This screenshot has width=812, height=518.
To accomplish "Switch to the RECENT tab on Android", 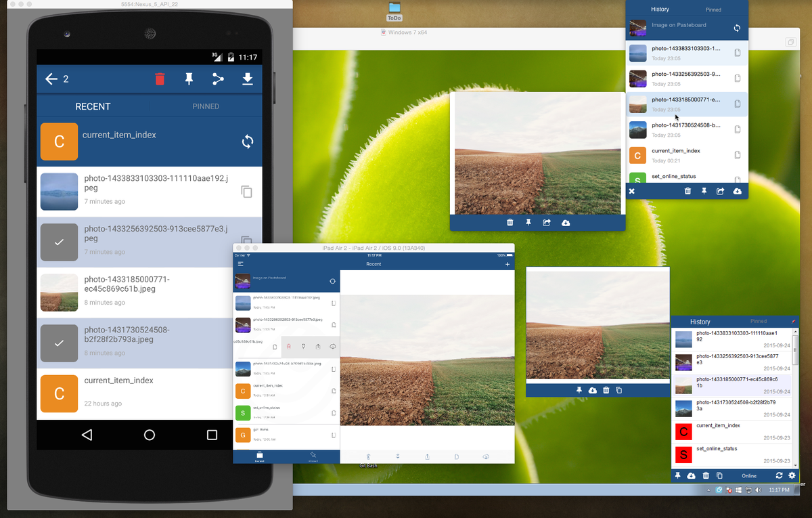I will click(93, 106).
